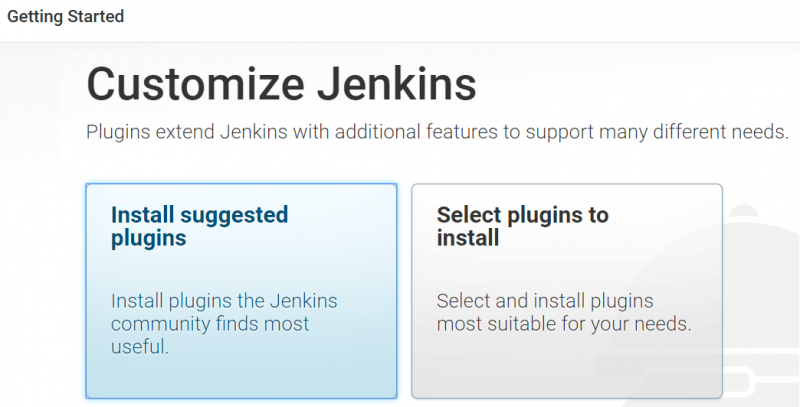Click the Customize Jenkins heading
This screenshot has height=407, width=800.
[x=281, y=84]
